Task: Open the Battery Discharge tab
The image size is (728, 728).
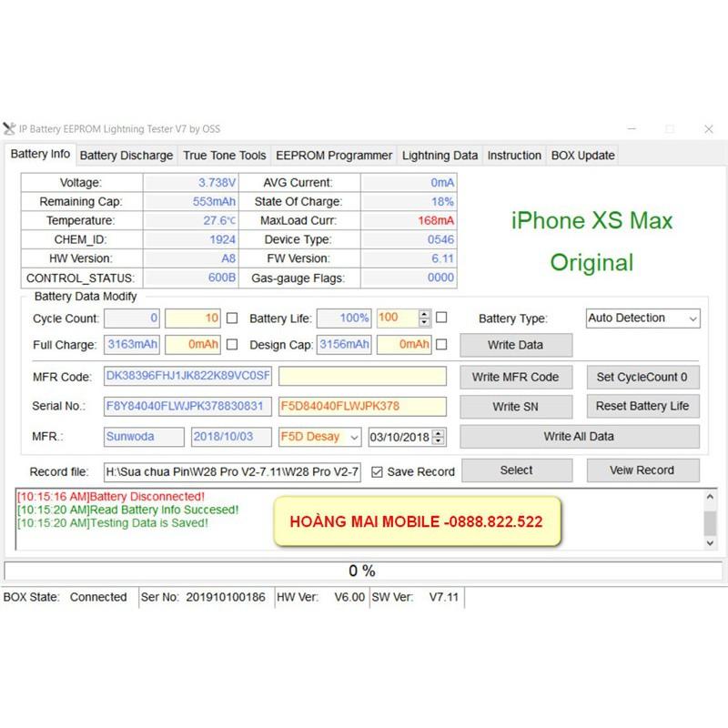Action: tap(126, 155)
